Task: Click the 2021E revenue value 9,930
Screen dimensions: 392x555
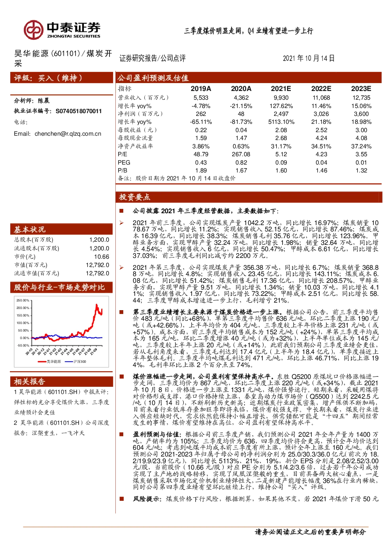Action: [281, 98]
